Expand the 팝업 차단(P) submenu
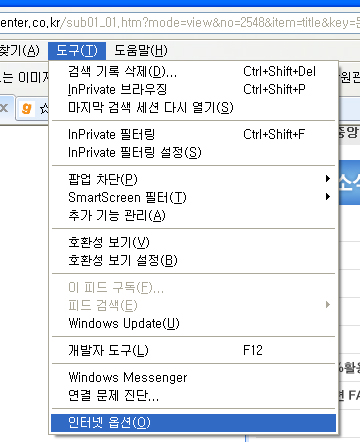The image size is (360, 442). (x=193, y=179)
